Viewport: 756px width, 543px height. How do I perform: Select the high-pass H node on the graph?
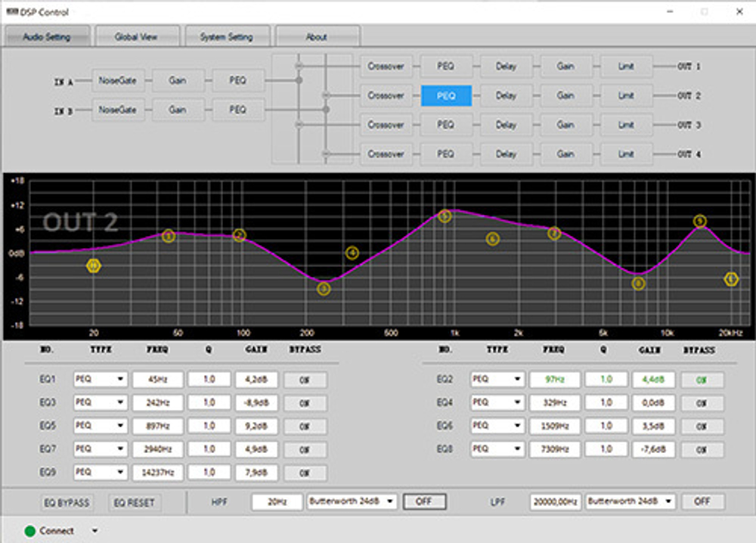point(94,265)
